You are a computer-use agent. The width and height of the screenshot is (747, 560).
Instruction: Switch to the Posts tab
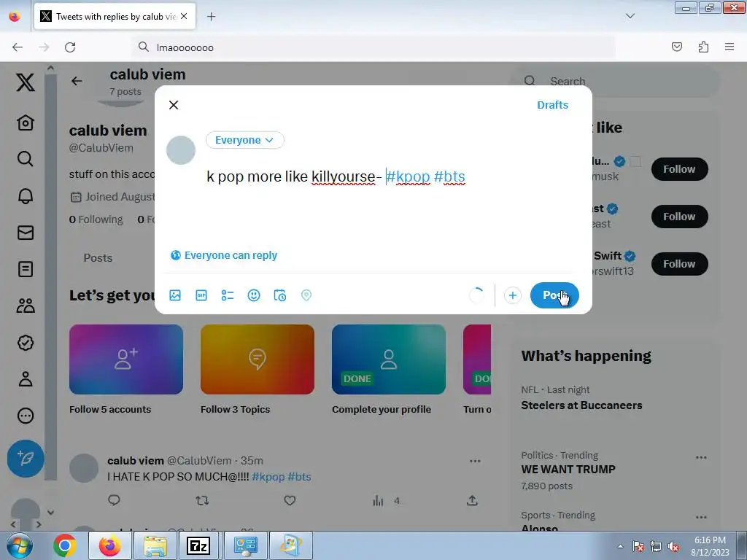(x=98, y=258)
